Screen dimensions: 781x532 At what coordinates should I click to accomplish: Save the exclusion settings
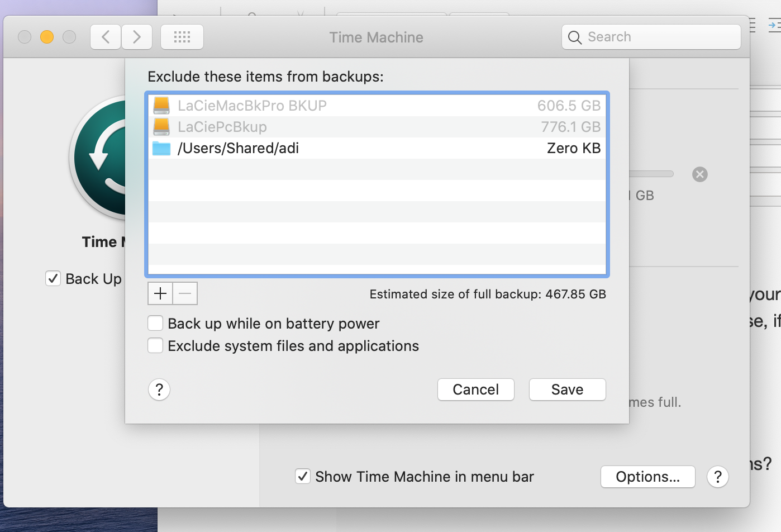coord(568,389)
